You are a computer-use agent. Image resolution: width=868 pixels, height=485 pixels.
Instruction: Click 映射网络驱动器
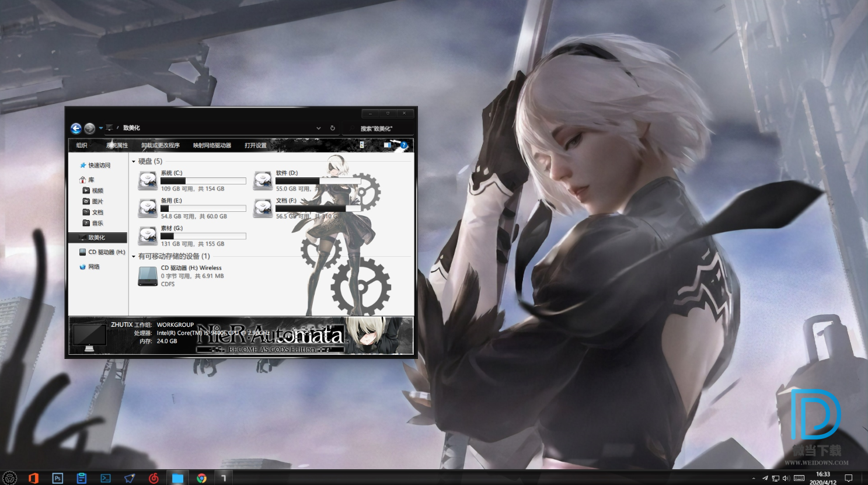212,145
